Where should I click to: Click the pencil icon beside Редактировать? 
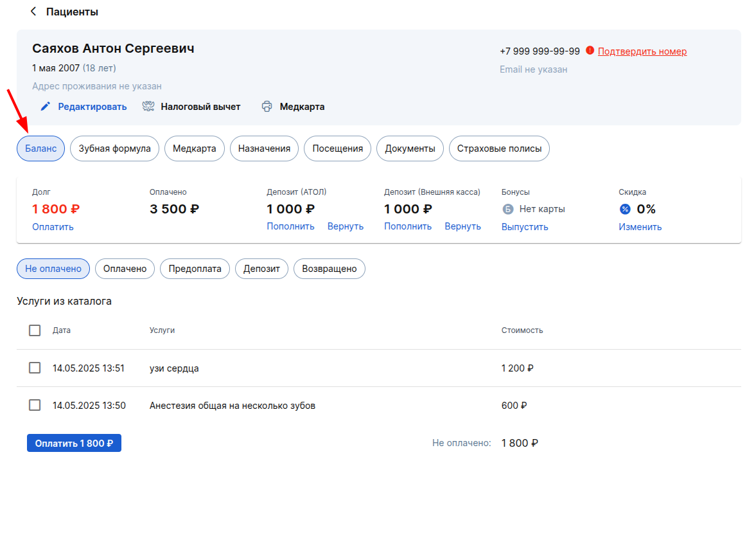[46, 106]
